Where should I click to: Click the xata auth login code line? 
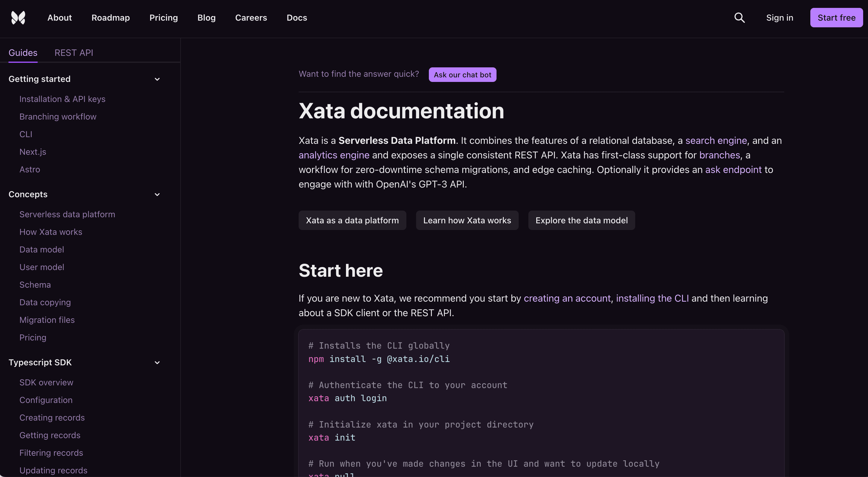[348, 398]
